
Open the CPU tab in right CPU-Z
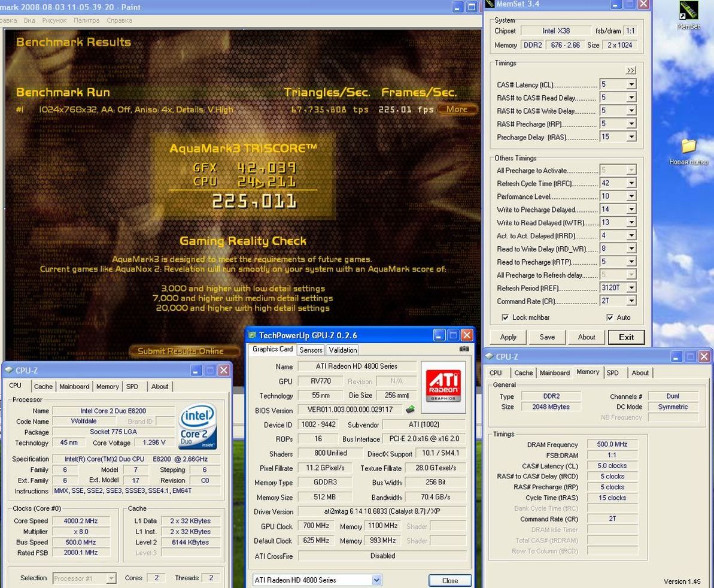click(496, 373)
